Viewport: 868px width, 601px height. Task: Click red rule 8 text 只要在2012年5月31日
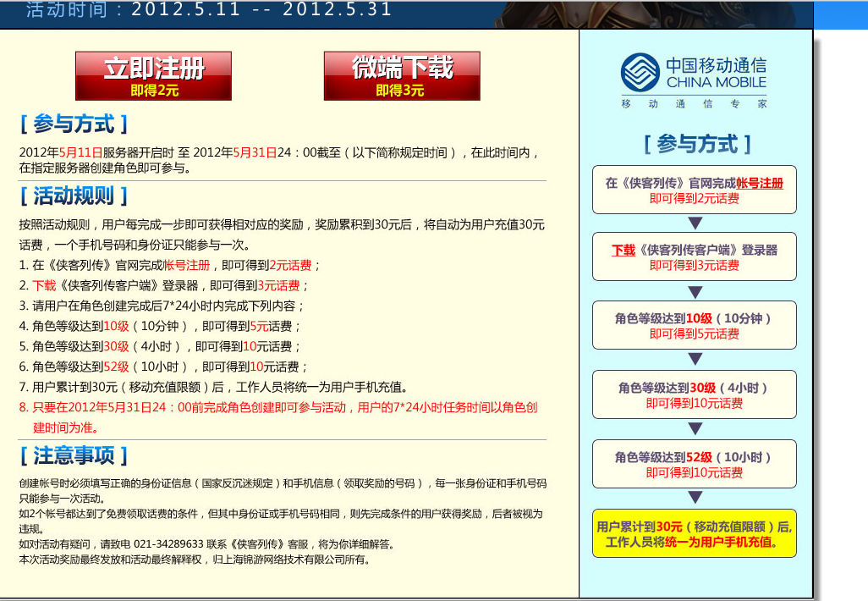tap(277, 417)
